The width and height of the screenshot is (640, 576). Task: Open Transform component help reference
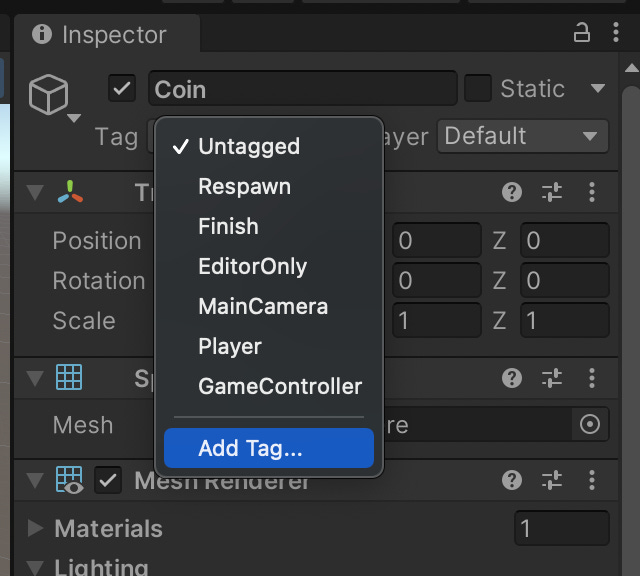[512, 192]
